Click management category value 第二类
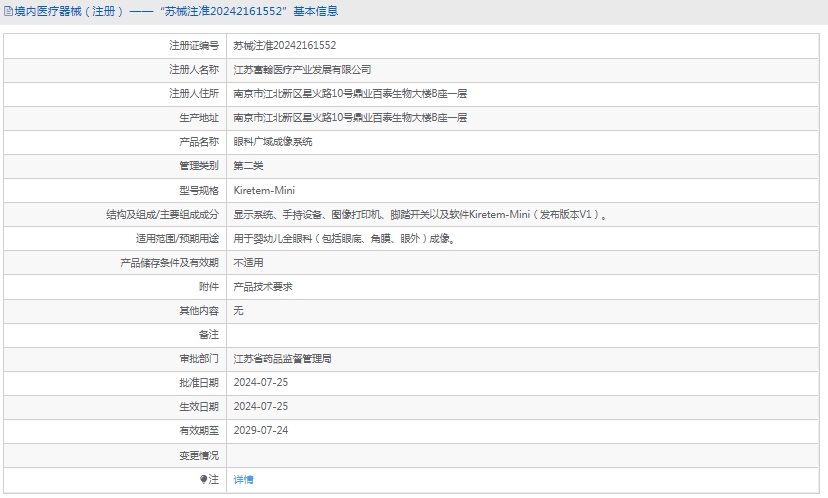This screenshot has height=498, width=828. click(x=248, y=166)
